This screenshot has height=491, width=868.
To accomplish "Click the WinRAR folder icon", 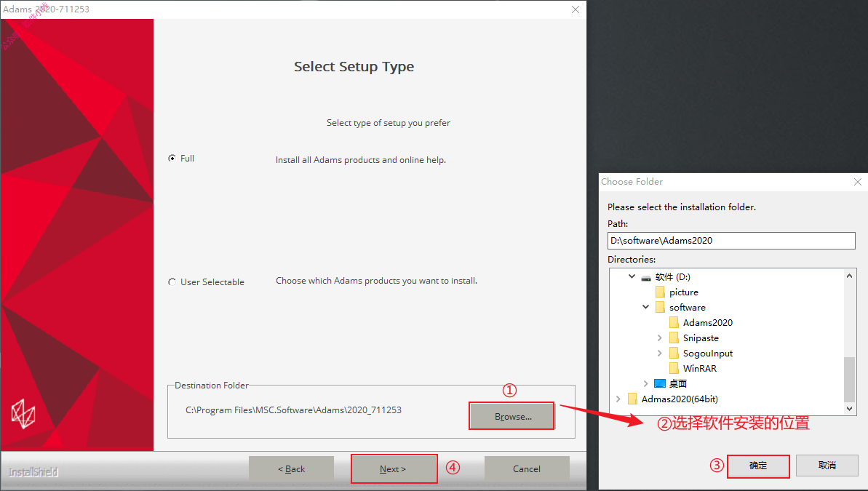I will pos(674,368).
